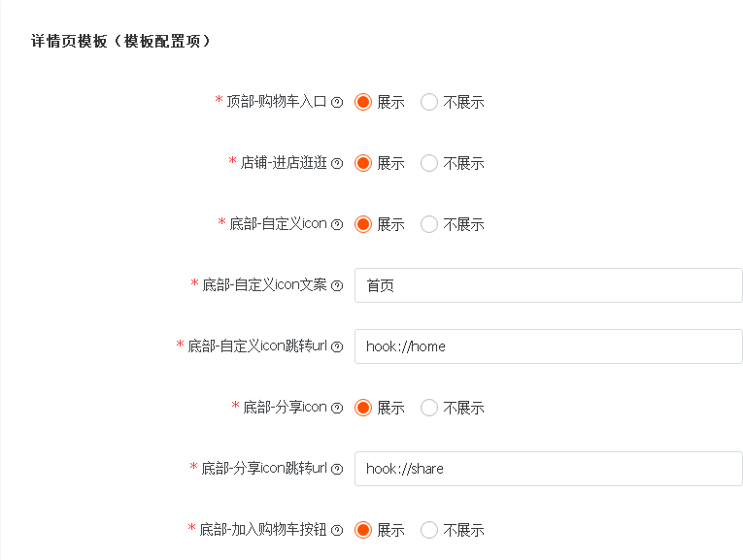The width and height of the screenshot is (743, 560).
Task: Click help icon next to 底部-分享icon label
Action: [x=337, y=408]
